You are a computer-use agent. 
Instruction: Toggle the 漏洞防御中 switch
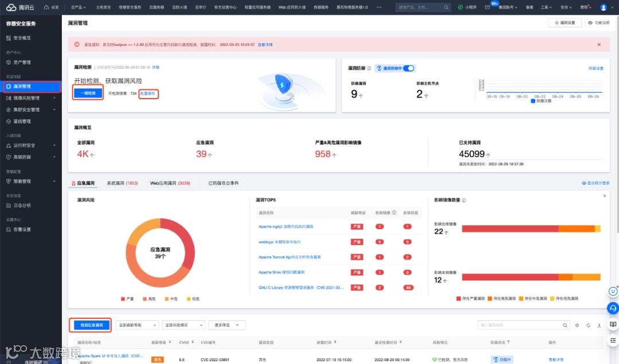pyautogui.click(x=409, y=68)
